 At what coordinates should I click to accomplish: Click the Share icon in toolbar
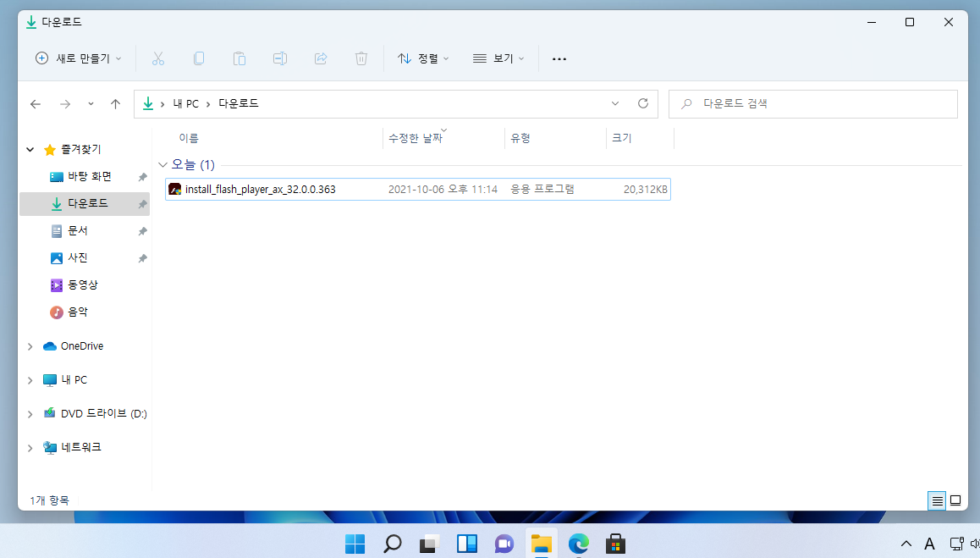pos(321,58)
